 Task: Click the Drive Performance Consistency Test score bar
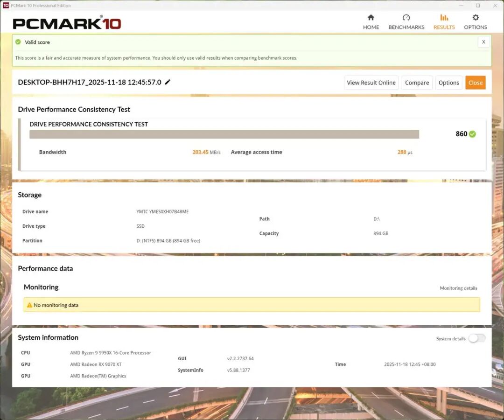224,134
